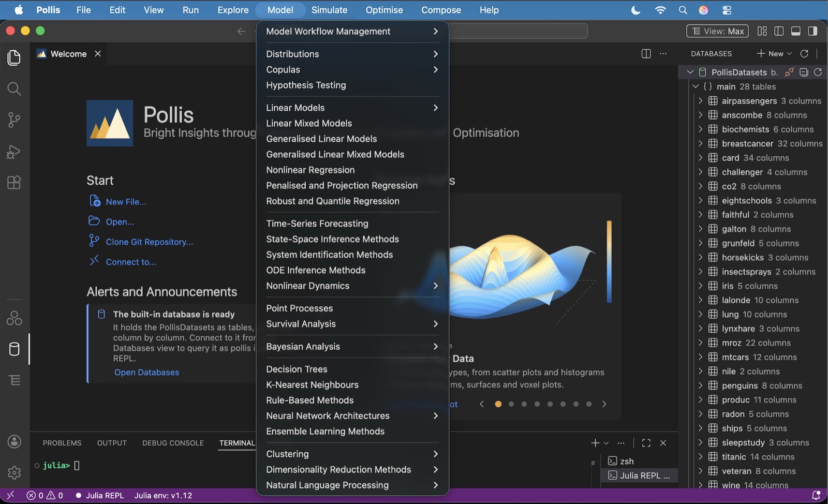Show next walkthrough slide arrow

[x=604, y=404]
